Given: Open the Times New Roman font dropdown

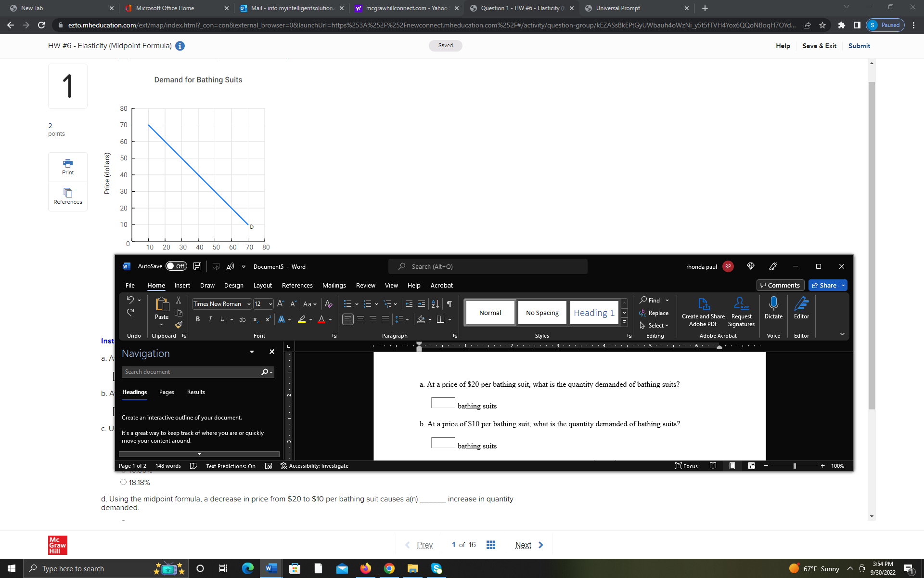Looking at the screenshot, I should [x=249, y=304].
